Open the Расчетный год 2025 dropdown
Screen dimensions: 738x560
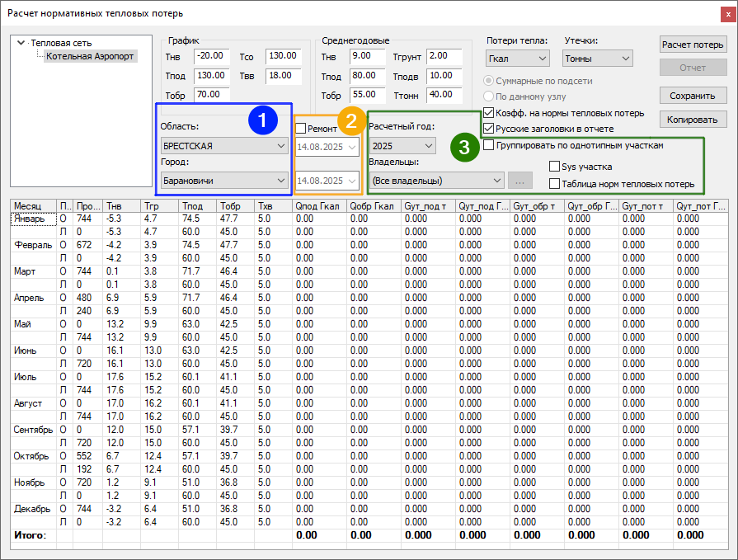[x=402, y=146]
